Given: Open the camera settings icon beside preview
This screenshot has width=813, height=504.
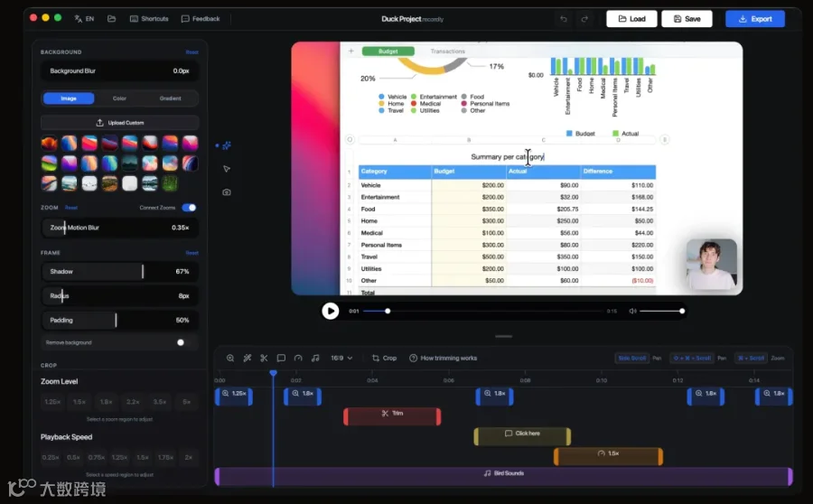Looking at the screenshot, I should [227, 191].
